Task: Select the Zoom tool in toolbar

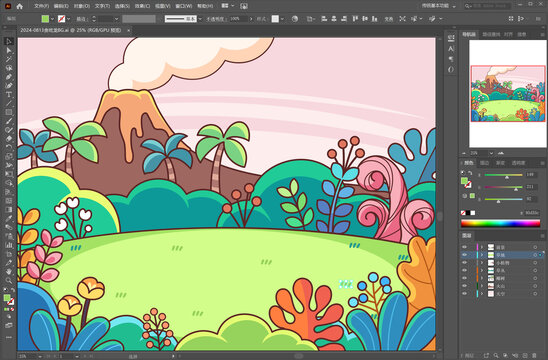Action: (9, 280)
